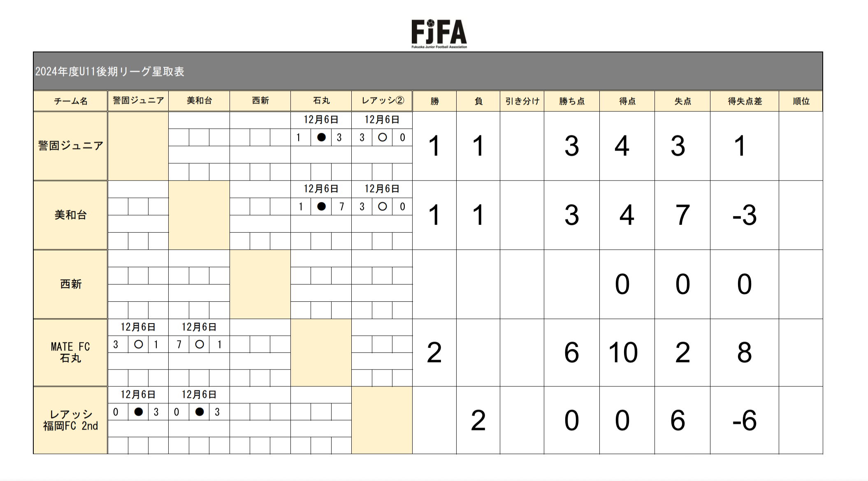This screenshot has height=481, width=868.
Task: Click the MATE FC 石丸 row label
Action: tap(71, 352)
